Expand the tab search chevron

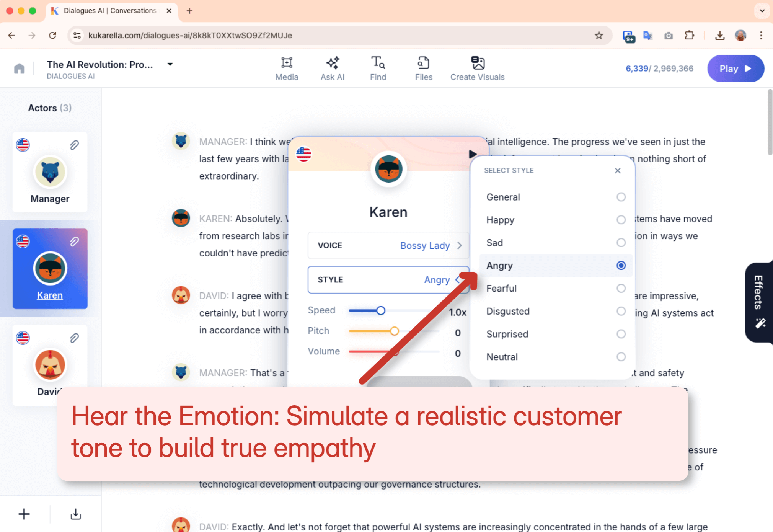(762, 11)
